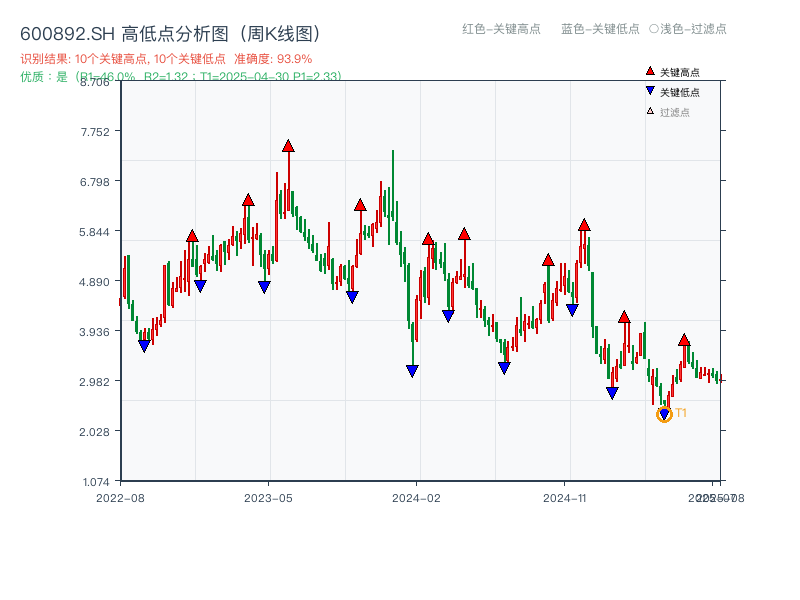Click the orange T1 circle marker on the chart
The height and width of the screenshot is (600, 800).
pyautogui.click(x=665, y=414)
